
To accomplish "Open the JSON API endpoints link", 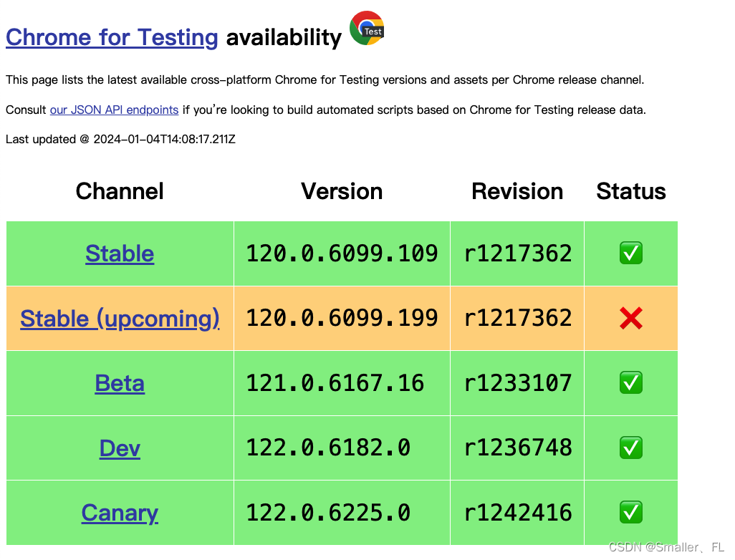I will coord(115,110).
